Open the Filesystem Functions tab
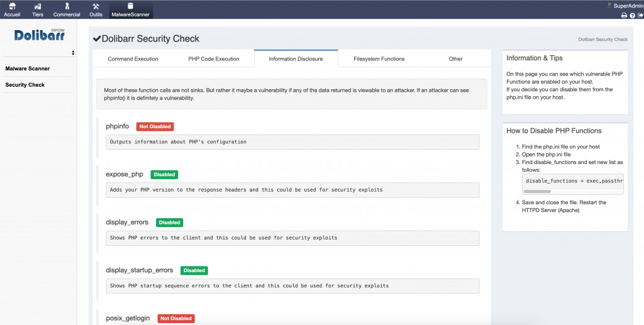This screenshot has height=325, width=644. point(379,58)
